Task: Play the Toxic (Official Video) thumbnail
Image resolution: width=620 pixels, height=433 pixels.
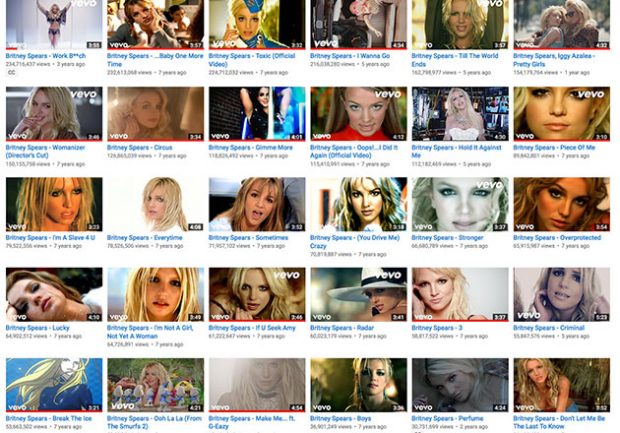Action: coord(257,25)
